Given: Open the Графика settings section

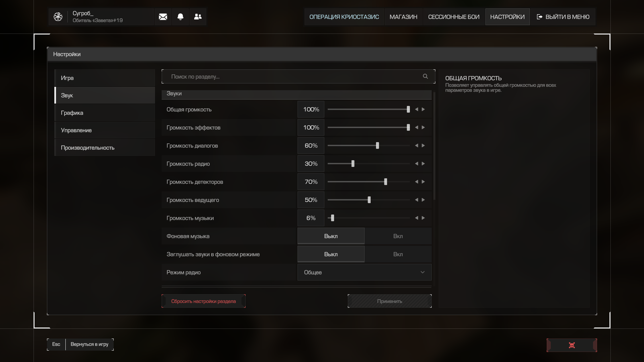Looking at the screenshot, I should (105, 113).
